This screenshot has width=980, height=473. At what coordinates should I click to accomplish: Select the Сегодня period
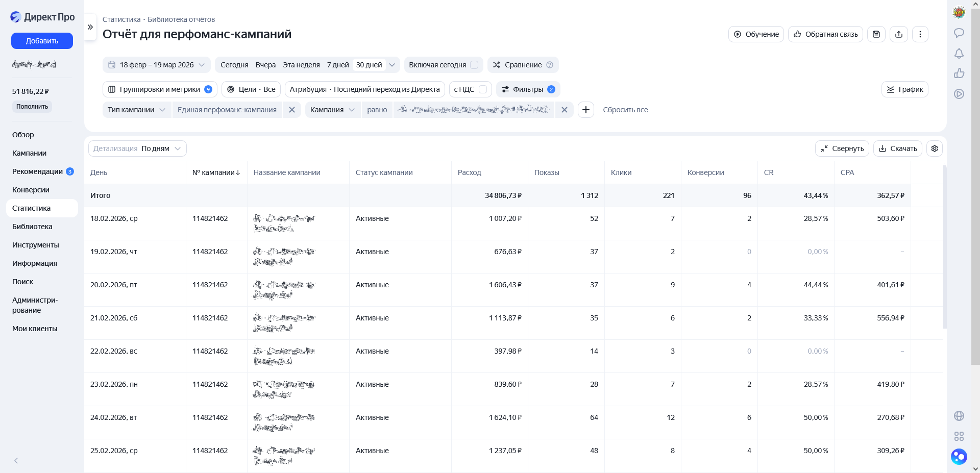[x=234, y=65]
